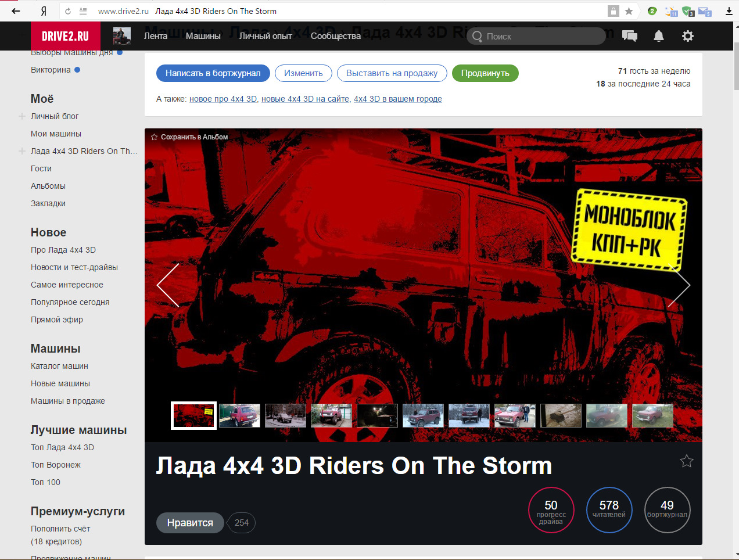Click Выставить на продажу button

pos(392,73)
